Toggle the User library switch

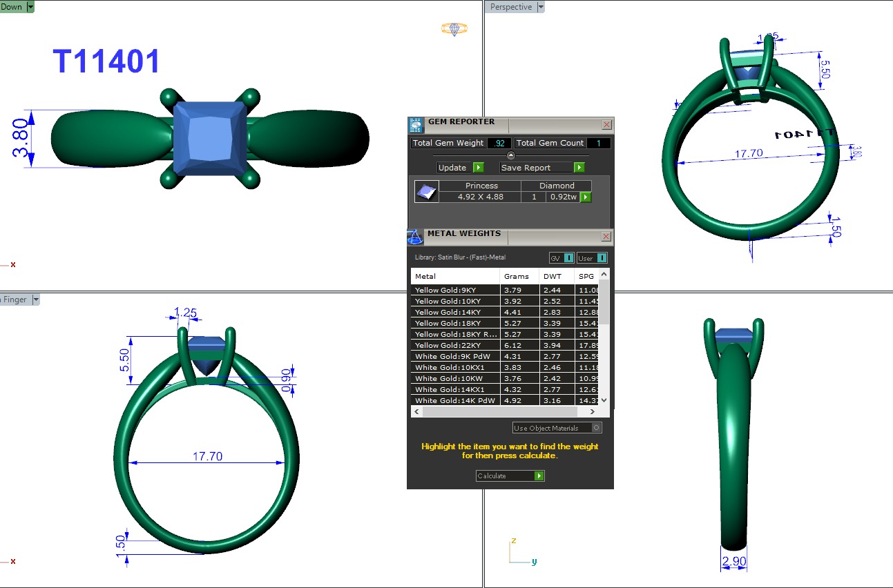(x=601, y=258)
